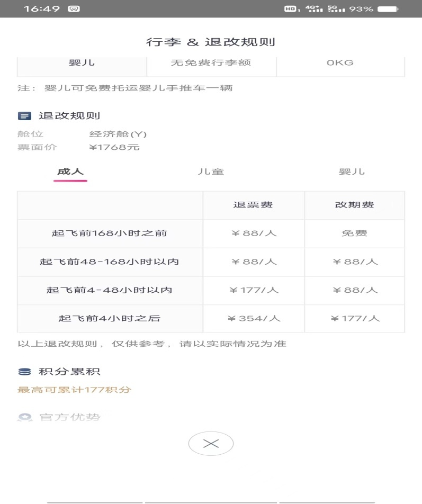Tap the battery indicator in status bar
This screenshot has width=422, height=504.
388,8
